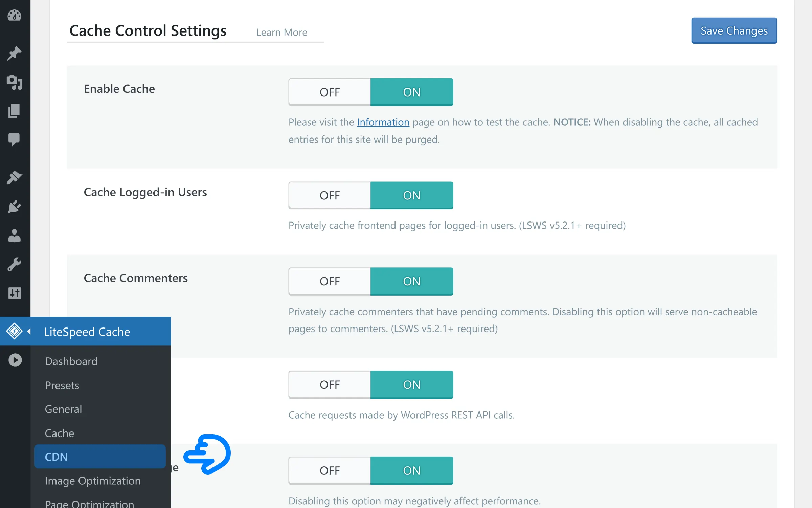Open LiteSpeed Cache menu header

tap(85, 331)
